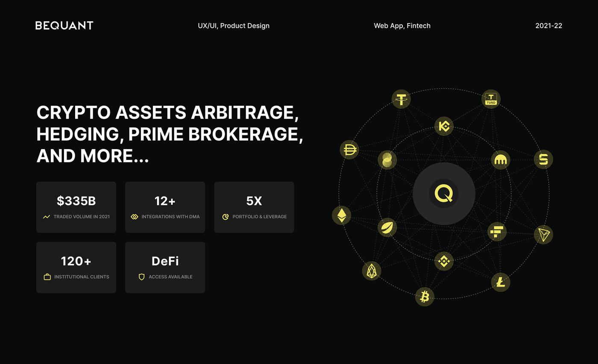Click the EOS coin icon
Image resolution: width=598 pixels, height=364 pixels.
pos(372,270)
